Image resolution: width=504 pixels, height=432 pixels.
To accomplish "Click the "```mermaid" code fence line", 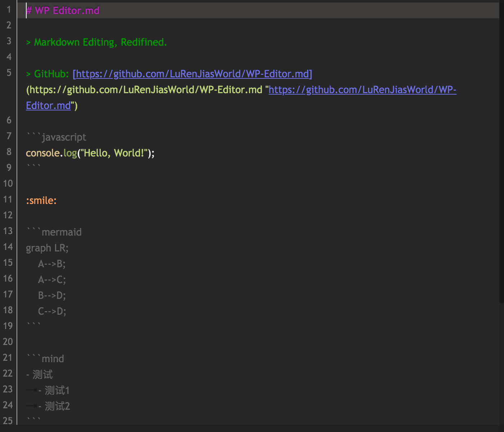I will point(54,232).
